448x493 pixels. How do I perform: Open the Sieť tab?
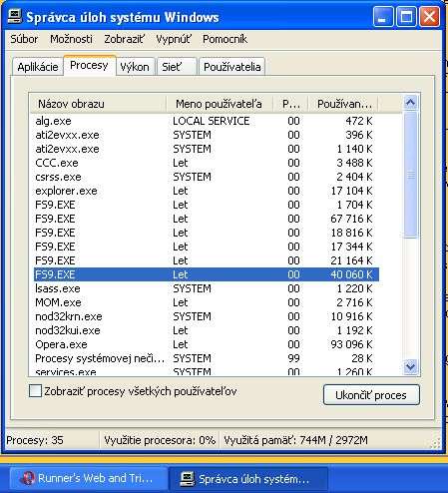point(177,67)
